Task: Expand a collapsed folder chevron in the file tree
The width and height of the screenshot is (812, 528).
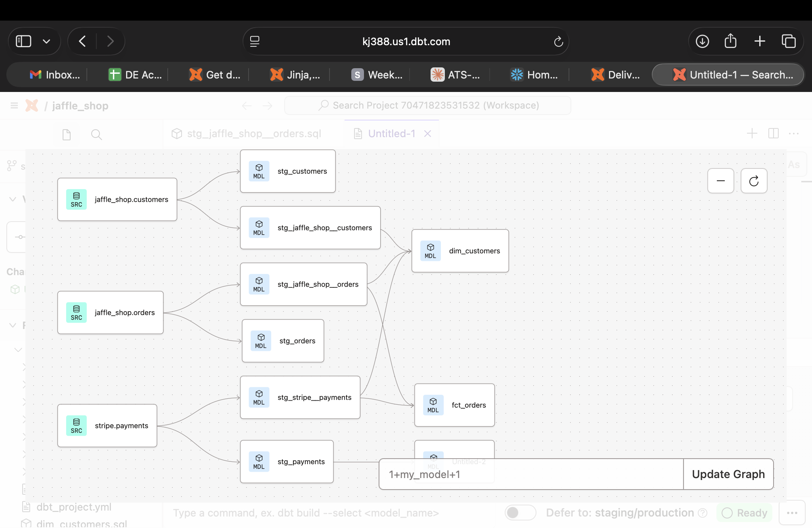Action: coord(25,367)
